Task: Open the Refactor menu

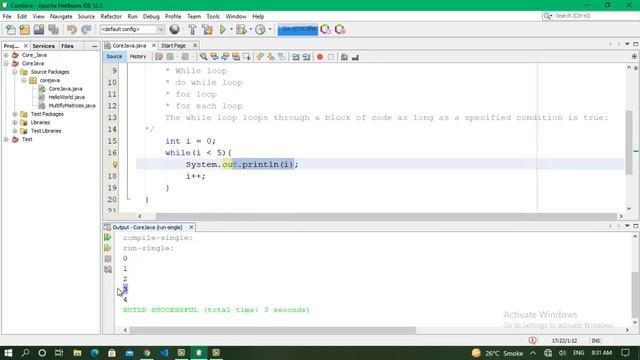Action: pyautogui.click(x=111, y=17)
